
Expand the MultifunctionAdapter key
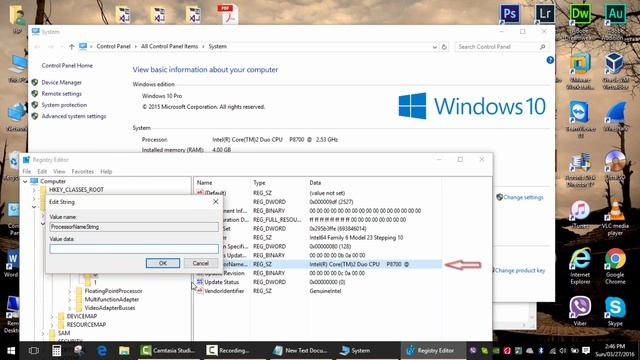click(x=70, y=300)
